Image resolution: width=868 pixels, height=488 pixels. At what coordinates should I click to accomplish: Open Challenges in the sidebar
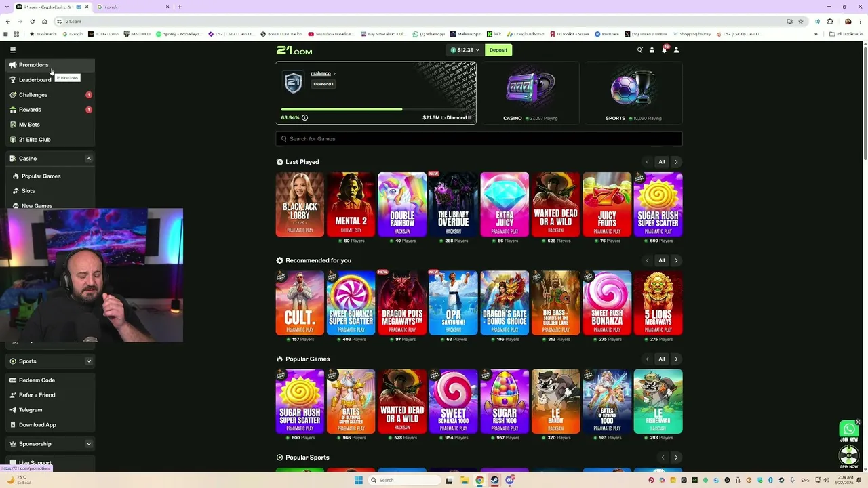(x=50, y=95)
